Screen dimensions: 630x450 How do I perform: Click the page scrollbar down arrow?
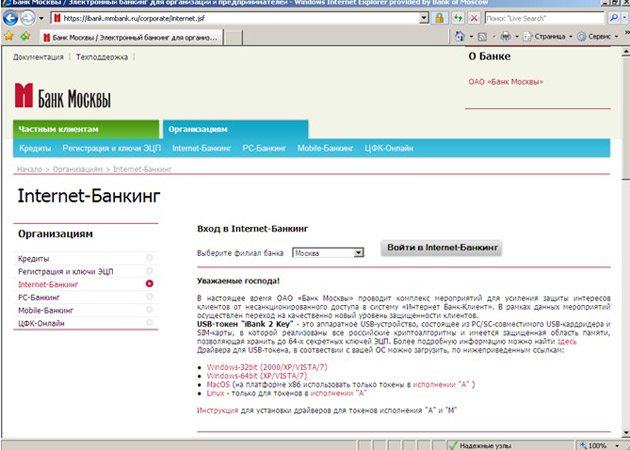point(626,433)
